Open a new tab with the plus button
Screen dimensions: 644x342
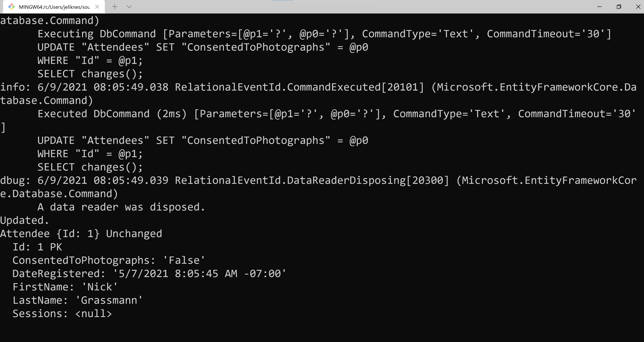coord(115,7)
